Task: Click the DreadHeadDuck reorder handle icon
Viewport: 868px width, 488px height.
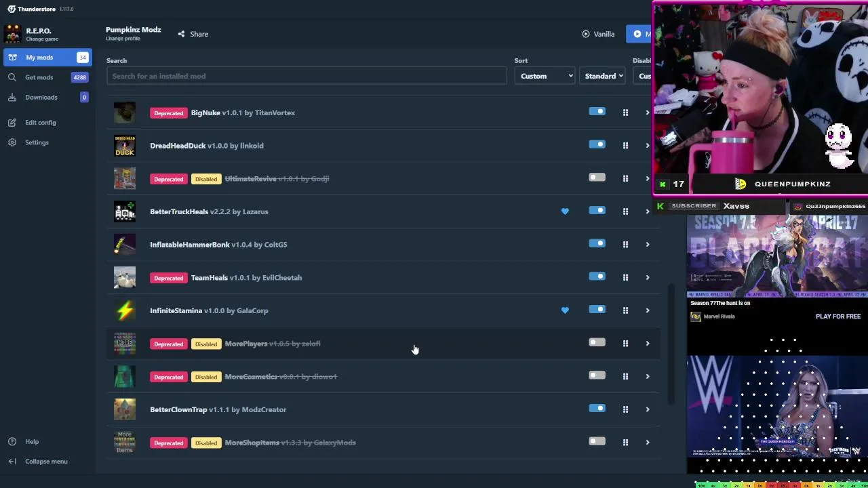Action: 625,145
